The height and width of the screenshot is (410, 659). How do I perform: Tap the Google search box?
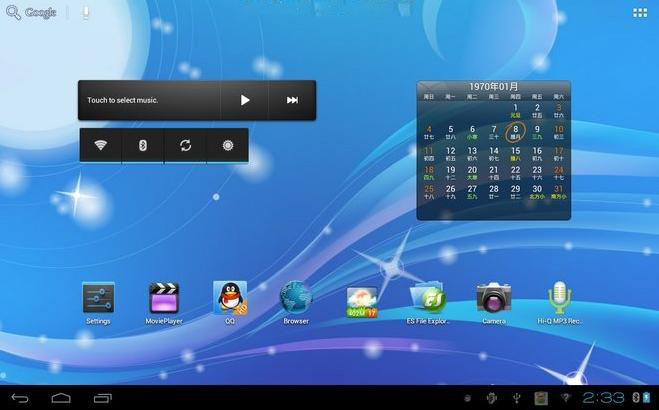pos(32,13)
